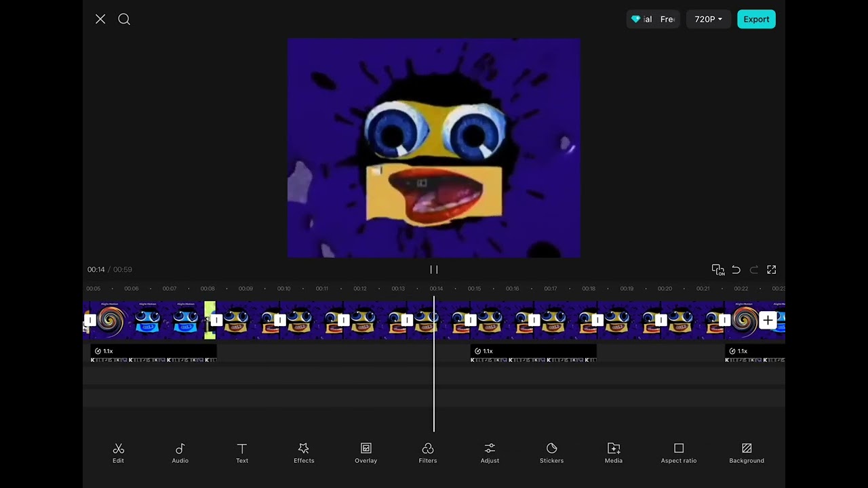
Task: Open the Adjust sliders tool
Action: (490, 453)
